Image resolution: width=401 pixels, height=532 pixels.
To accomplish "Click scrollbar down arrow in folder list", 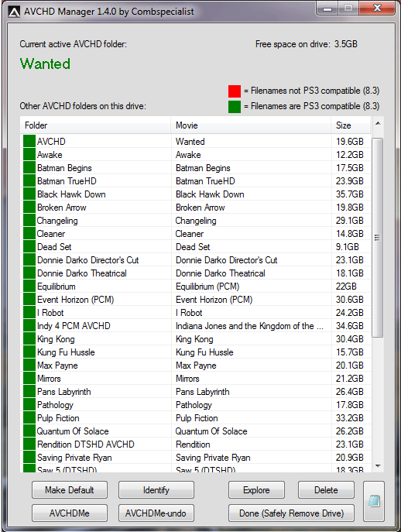I will (x=378, y=466).
